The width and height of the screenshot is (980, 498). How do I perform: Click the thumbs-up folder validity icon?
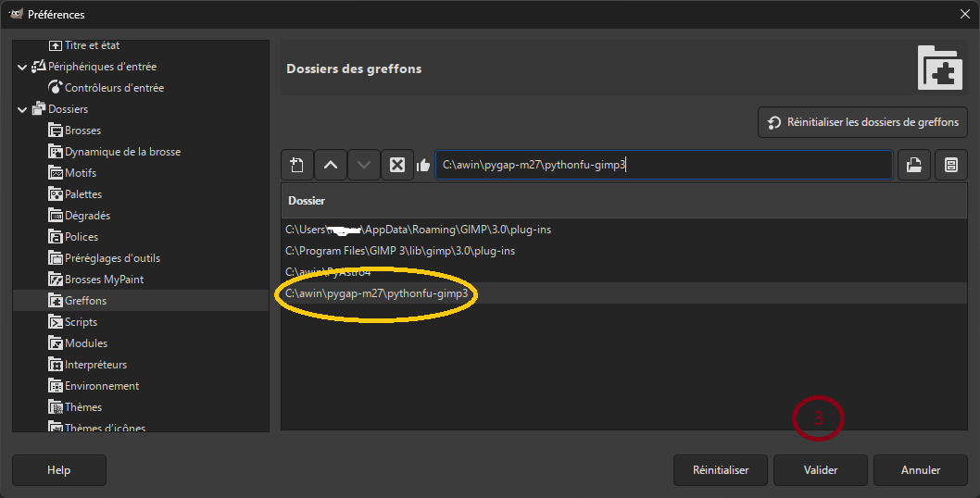click(x=423, y=165)
